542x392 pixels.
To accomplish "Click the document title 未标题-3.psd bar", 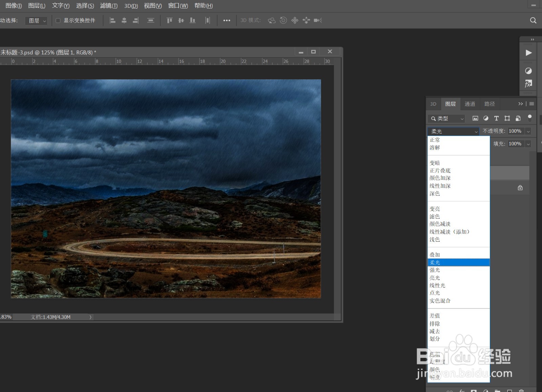I will point(48,52).
